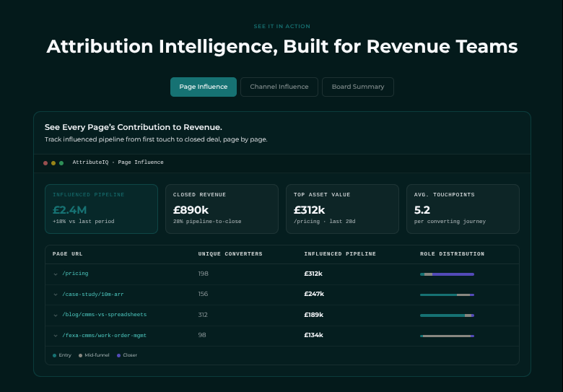Click the SEE IT IN ACTION label

pos(281,26)
